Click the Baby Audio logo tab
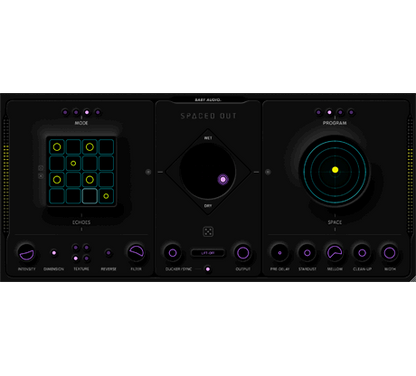The width and height of the screenshot is (416, 376). [208, 100]
